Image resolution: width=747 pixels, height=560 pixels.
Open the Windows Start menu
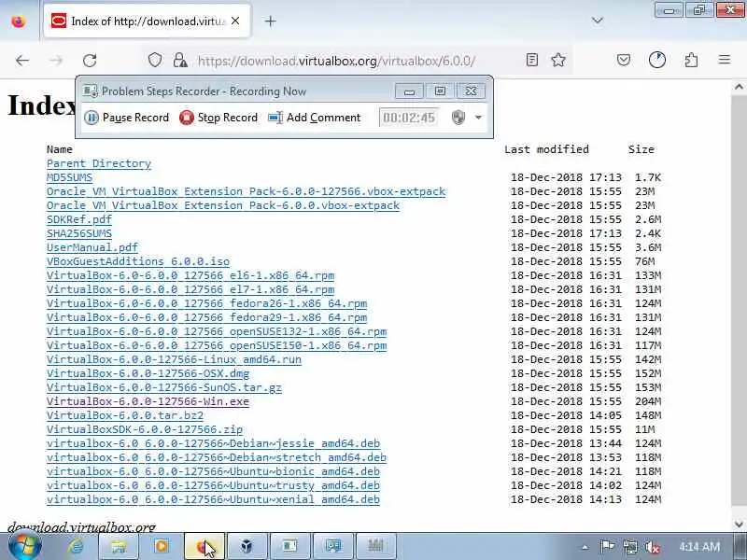coord(25,546)
